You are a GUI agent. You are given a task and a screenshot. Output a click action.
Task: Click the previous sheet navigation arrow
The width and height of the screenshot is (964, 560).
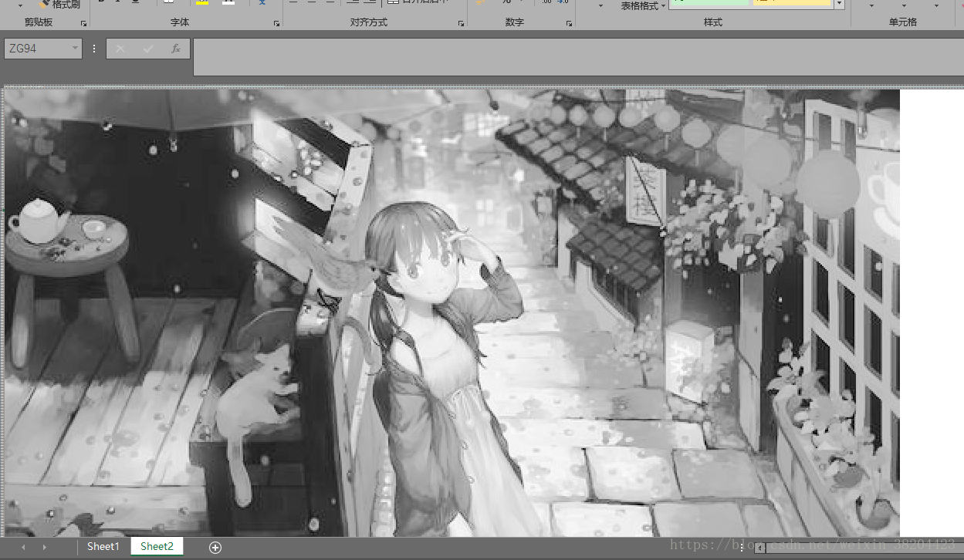tap(22, 547)
